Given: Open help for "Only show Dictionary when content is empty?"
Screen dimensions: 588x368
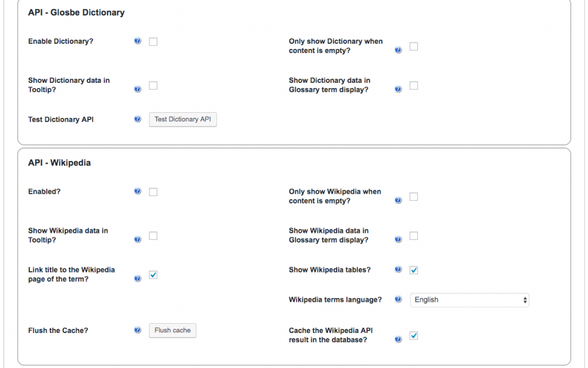Looking at the screenshot, I should click(398, 50).
